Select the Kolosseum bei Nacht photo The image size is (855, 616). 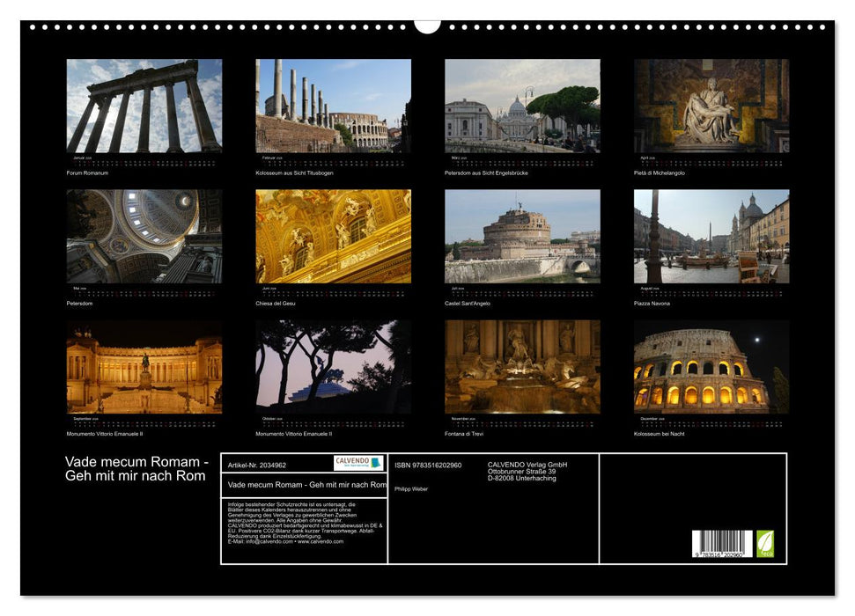pyautogui.click(x=711, y=366)
